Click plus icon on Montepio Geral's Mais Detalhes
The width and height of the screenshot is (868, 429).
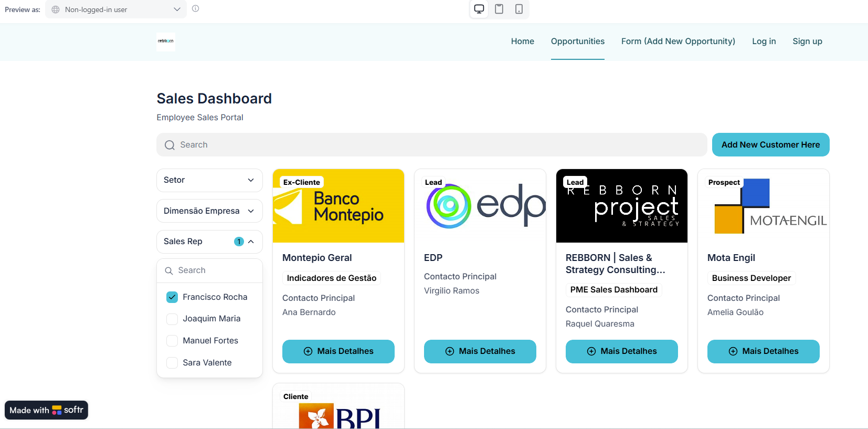point(308,351)
